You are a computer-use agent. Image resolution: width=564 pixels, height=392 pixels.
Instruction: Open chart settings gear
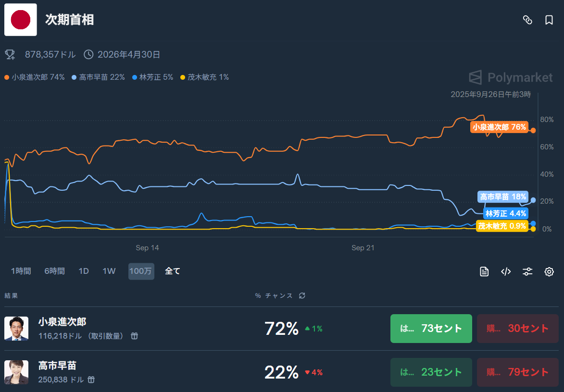click(549, 271)
